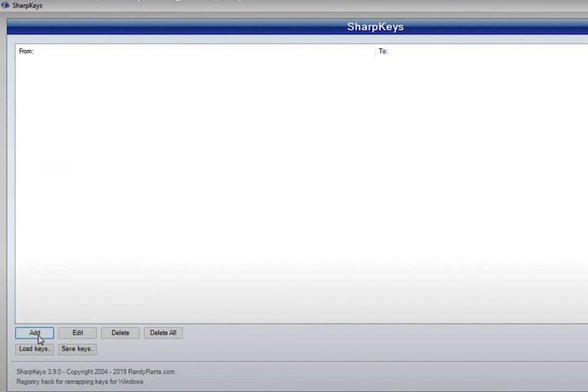Click the SharpKeys blue banner heading
Viewport: 588px width, 392px height.
(375, 27)
